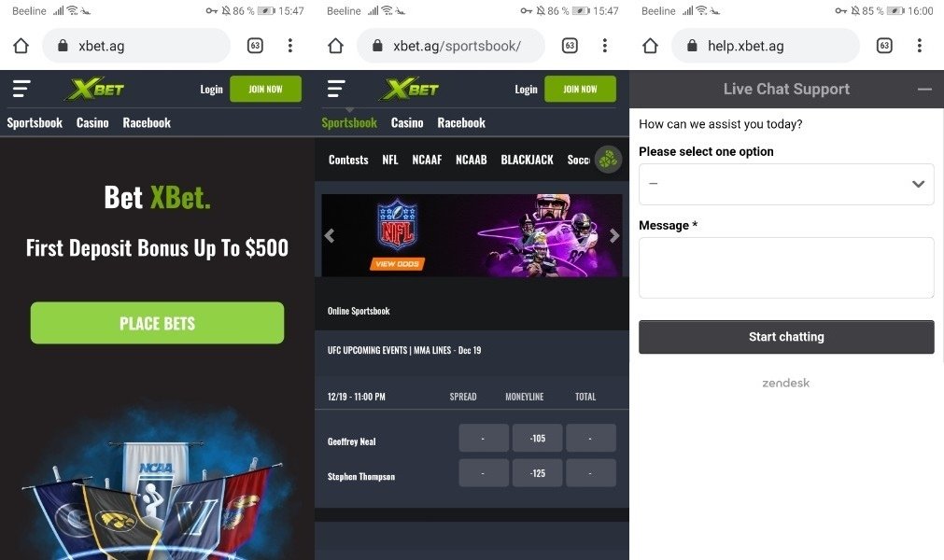This screenshot has width=944, height=560.
Task: Tap Login link on the home screen
Action: 211,89
